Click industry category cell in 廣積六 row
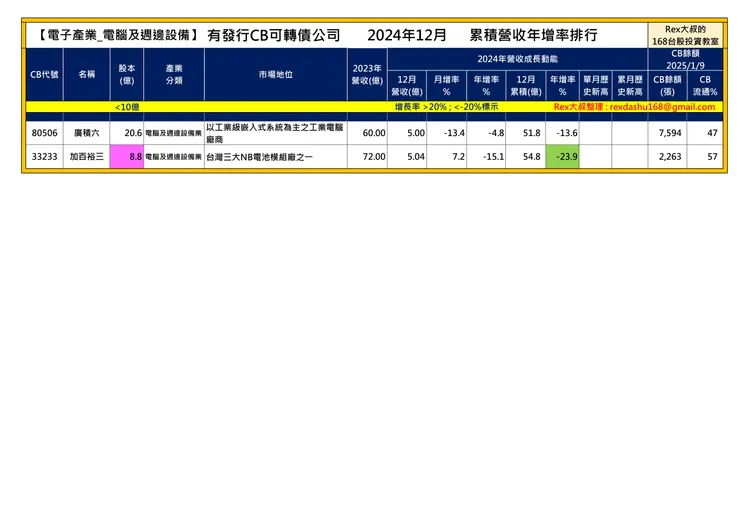Screen dimensions: 740x523 pos(174,133)
